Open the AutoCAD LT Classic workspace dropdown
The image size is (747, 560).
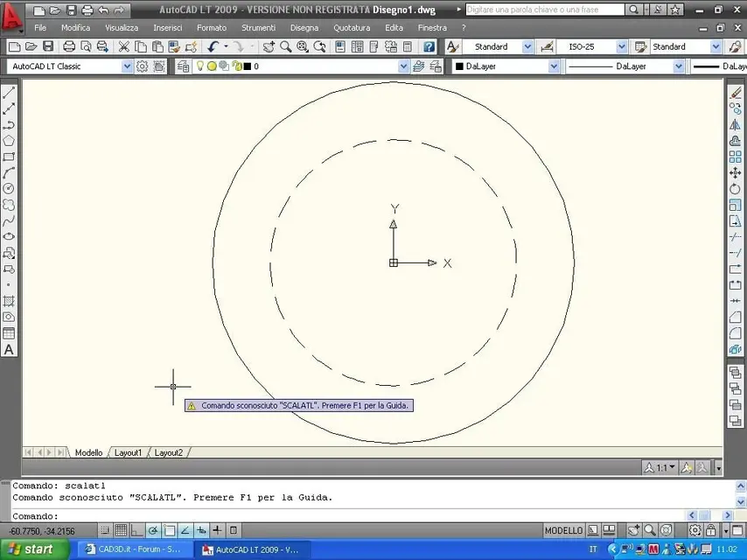point(127,66)
